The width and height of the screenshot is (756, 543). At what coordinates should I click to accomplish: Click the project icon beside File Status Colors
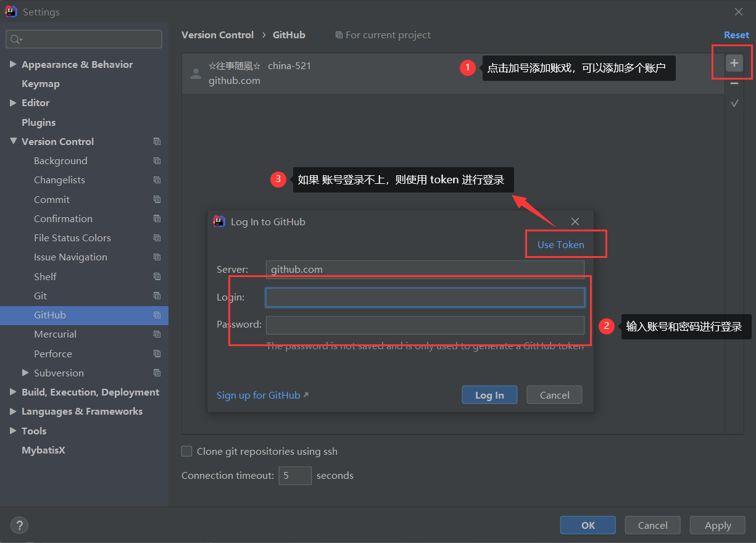tap(157, 238)
